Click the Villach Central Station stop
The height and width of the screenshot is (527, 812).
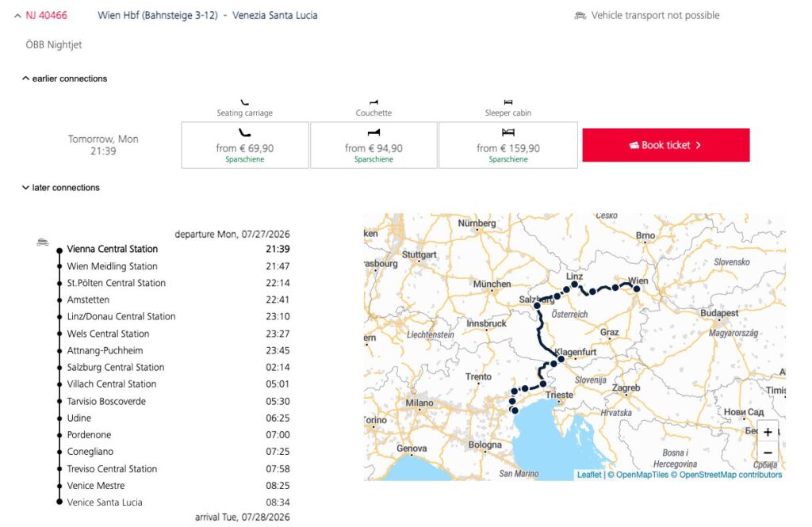pos(111,384)
